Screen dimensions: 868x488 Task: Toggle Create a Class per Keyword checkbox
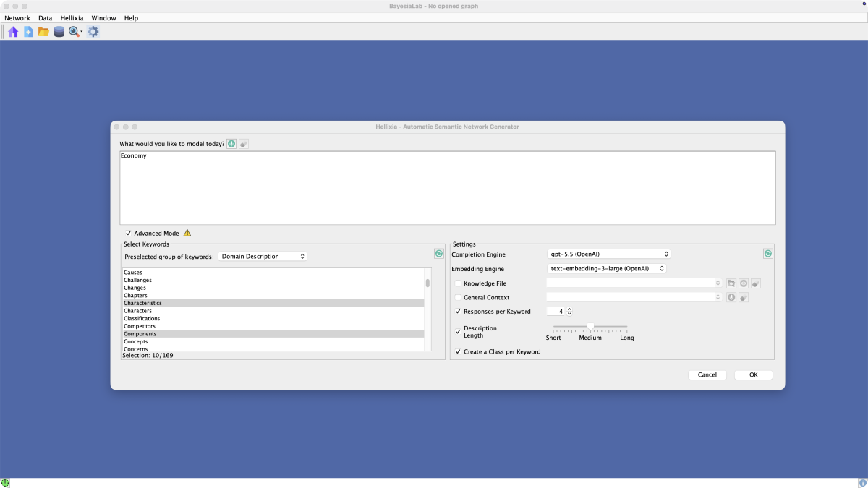(458, 352)
